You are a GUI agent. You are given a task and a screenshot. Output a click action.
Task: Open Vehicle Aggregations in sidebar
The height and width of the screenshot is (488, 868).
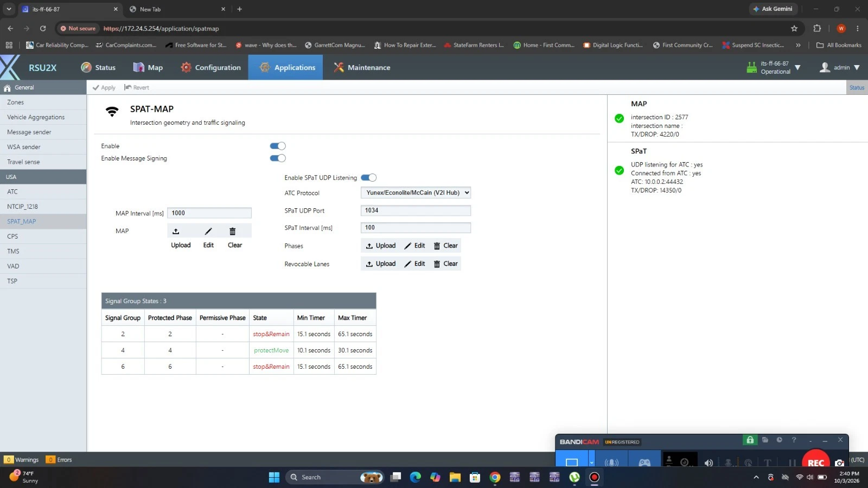click(43, 117)
